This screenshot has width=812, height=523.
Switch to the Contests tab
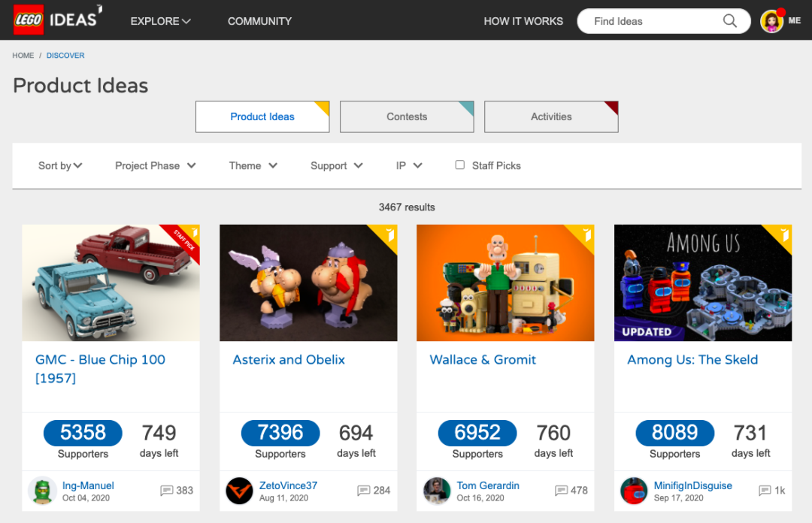click(x=407, y=116)
